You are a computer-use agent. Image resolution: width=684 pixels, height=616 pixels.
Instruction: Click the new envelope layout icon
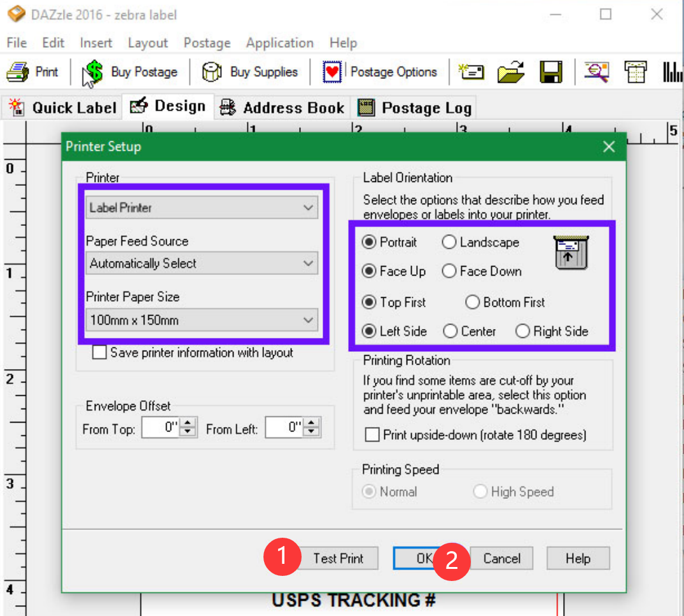tap(471, 71)
